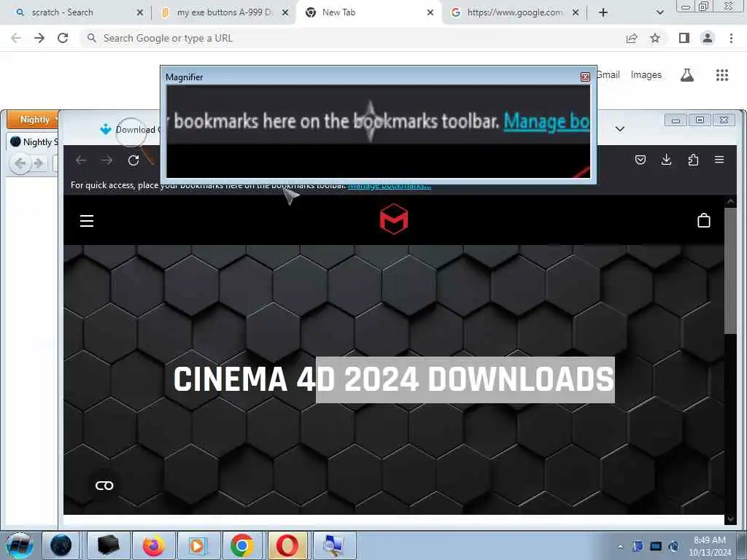Go forward in old Nightly window
The image size is (747, 560).
pos(39,164)
